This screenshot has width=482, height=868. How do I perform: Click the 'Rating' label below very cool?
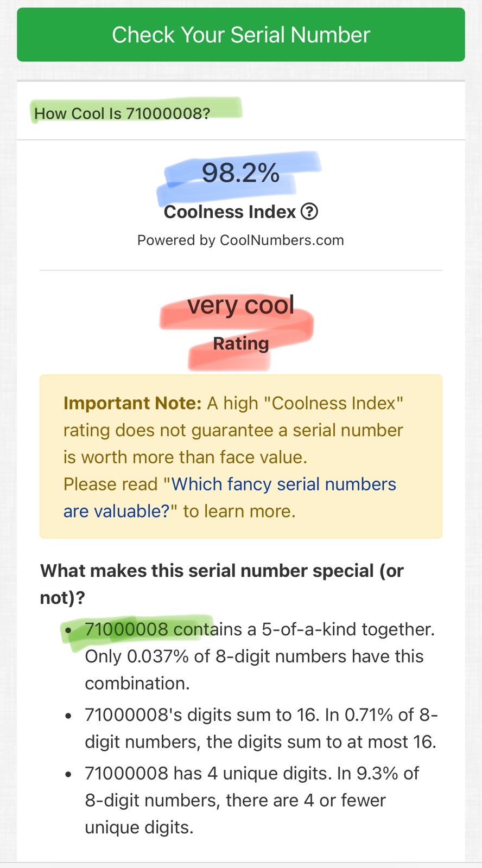[240, 343]
